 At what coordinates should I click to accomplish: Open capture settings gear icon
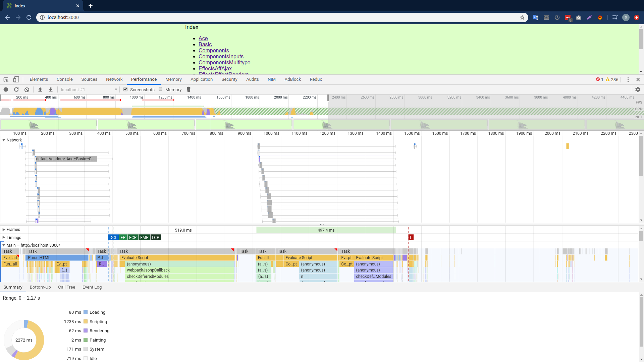[638, 89]
